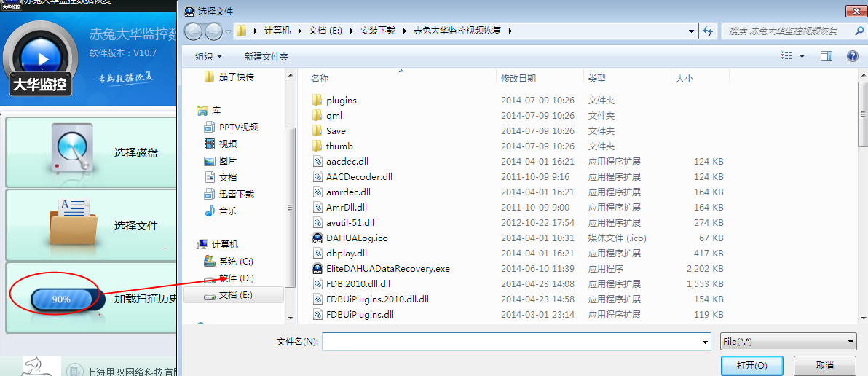Click the 打开(O) button
Viewport: 868px width, 376px height.
click(751, 366)
